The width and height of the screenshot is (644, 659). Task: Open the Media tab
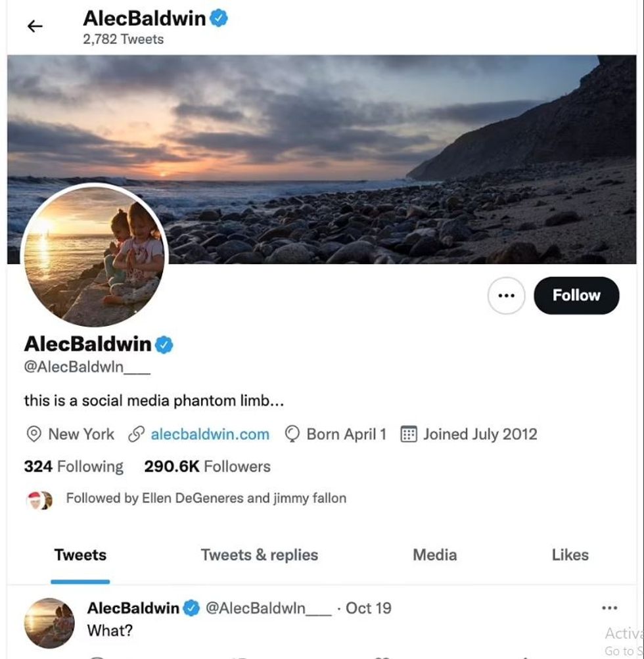[434, 555]
